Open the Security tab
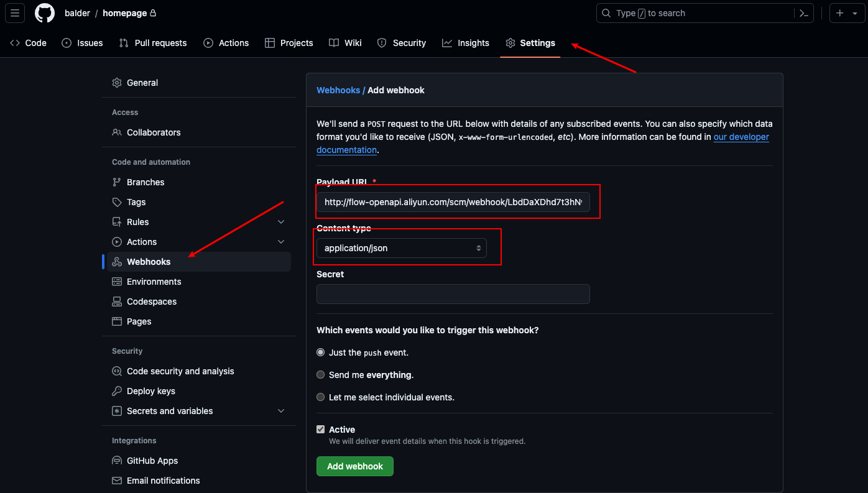This screenshot has height=493, width=868. [402, 43]
